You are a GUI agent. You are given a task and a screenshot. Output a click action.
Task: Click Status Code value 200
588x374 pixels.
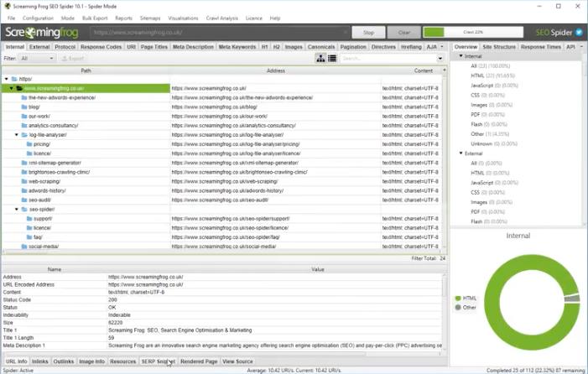112,300
